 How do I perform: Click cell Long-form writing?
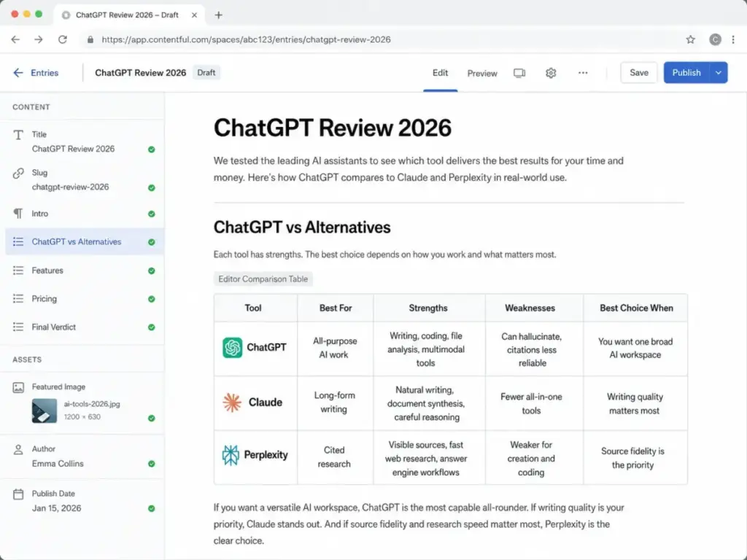coord(334,402)
